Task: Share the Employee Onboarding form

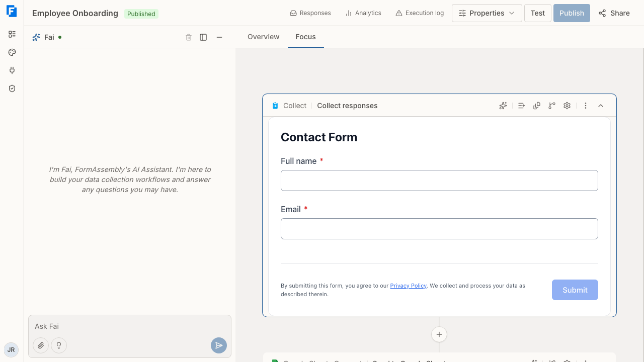Action: [614, 13]
